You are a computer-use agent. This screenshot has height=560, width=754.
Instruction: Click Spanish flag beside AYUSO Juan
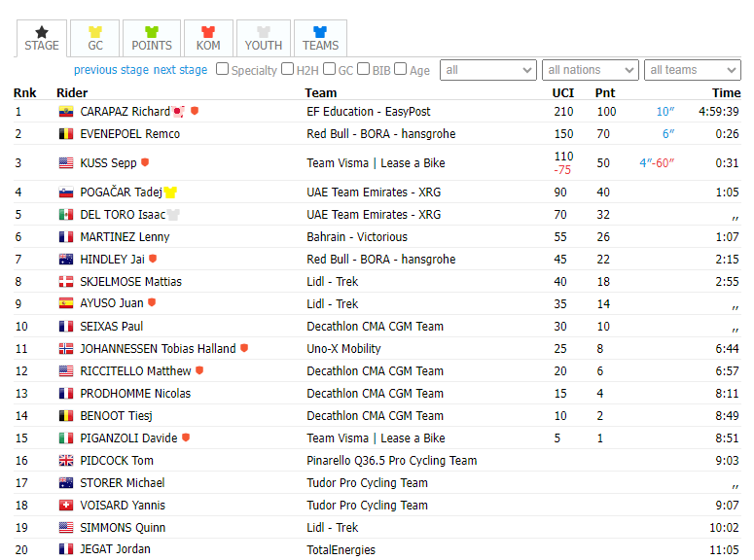(x=66, y=303)
